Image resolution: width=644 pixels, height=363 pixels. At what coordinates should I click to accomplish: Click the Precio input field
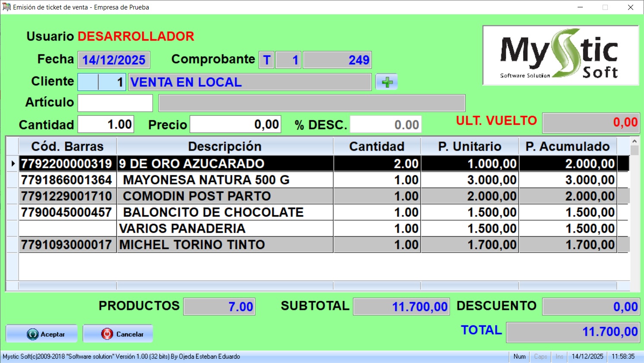coord(235,124)
